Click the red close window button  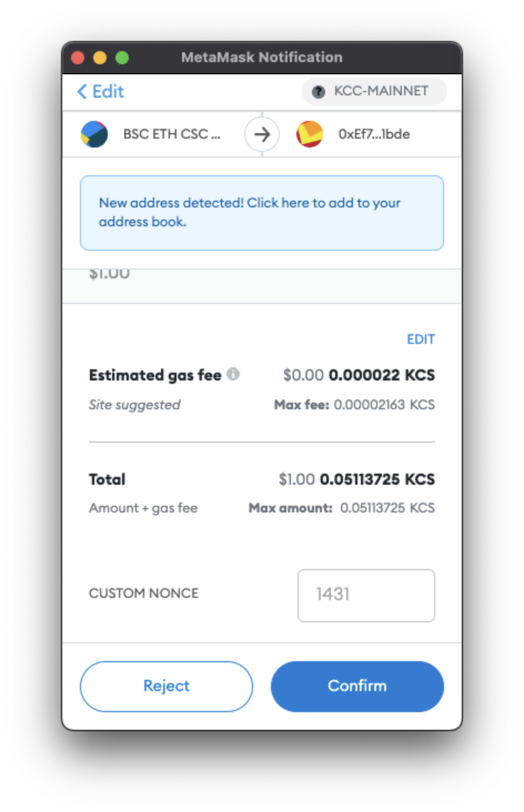coord(78,58)
